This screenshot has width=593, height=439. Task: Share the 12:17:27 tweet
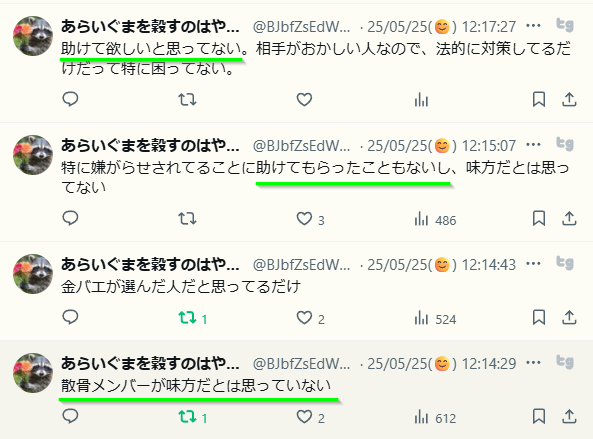[569, 99]
